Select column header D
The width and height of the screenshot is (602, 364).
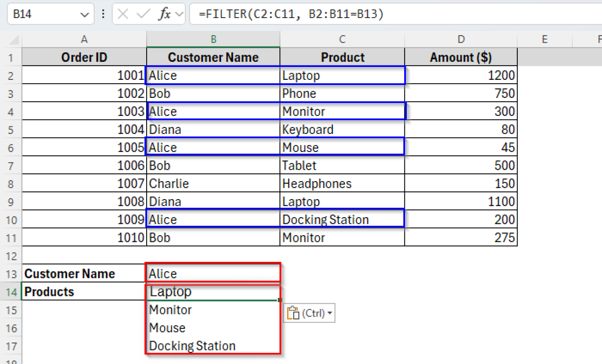pyautogui.click(x=461, y=39)
